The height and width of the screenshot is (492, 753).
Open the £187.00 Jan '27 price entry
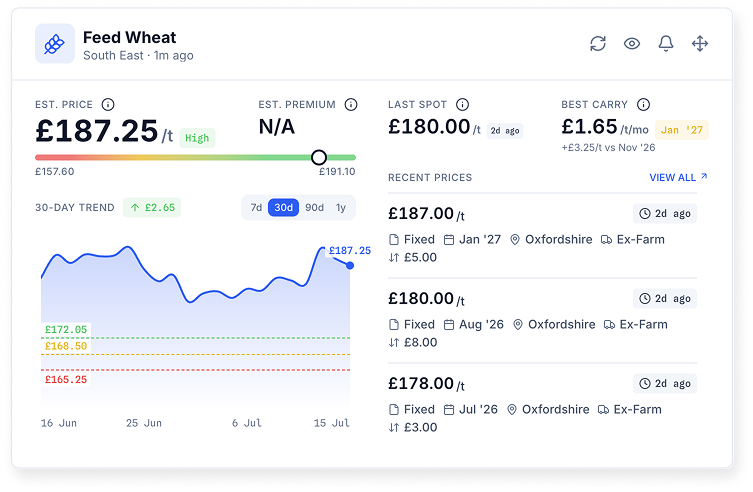542,235
